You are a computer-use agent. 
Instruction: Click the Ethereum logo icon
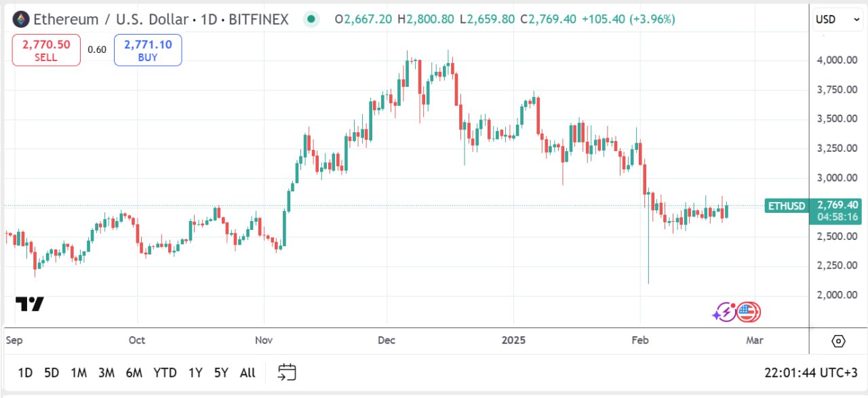[x=21, y=19]
